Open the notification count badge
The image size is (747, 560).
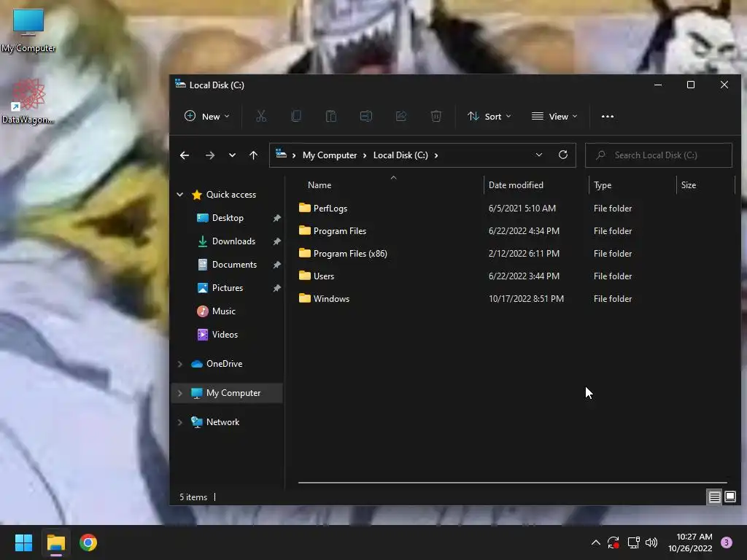[727, 542]
